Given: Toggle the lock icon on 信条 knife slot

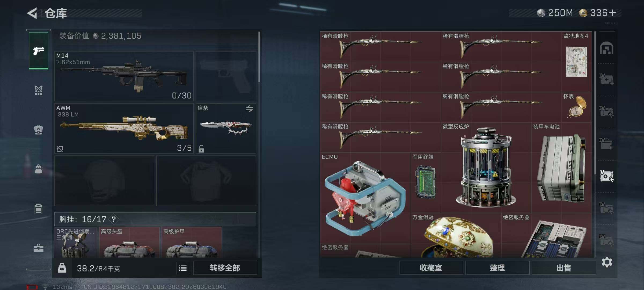Looking at the screenshot, I should tap(201, 149).
